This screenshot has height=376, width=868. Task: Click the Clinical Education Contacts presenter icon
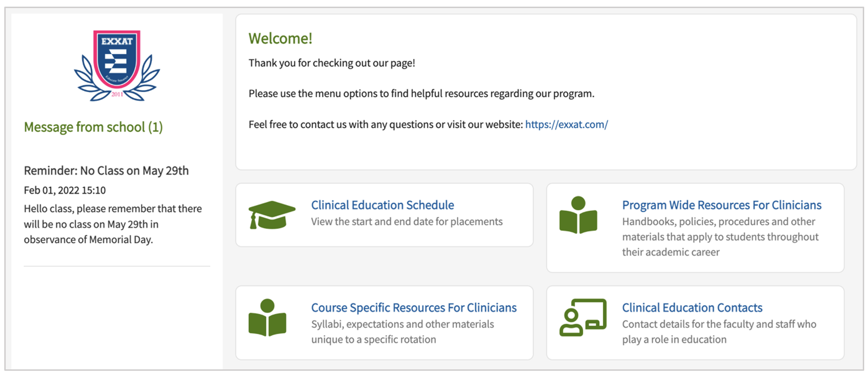point(583,317)
